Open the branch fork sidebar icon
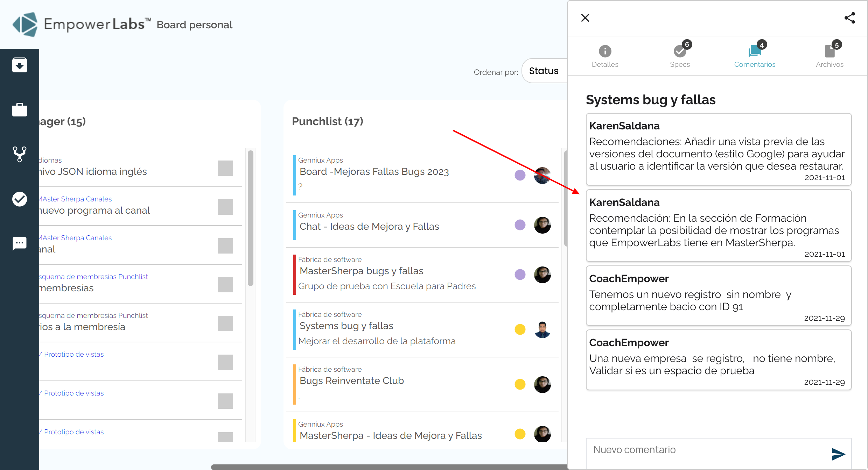Viewport: 868px width, 470px height. pos(20,154)
